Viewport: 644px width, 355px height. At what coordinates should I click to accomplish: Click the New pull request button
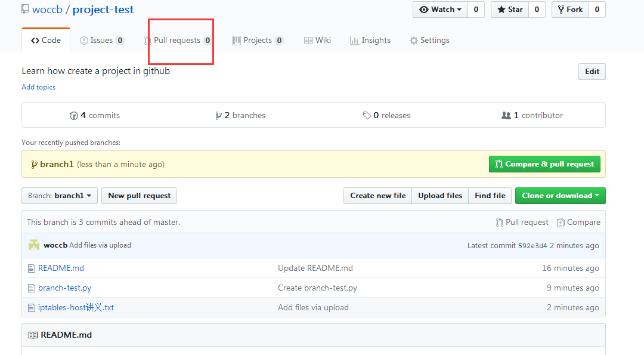click(139, 196)
